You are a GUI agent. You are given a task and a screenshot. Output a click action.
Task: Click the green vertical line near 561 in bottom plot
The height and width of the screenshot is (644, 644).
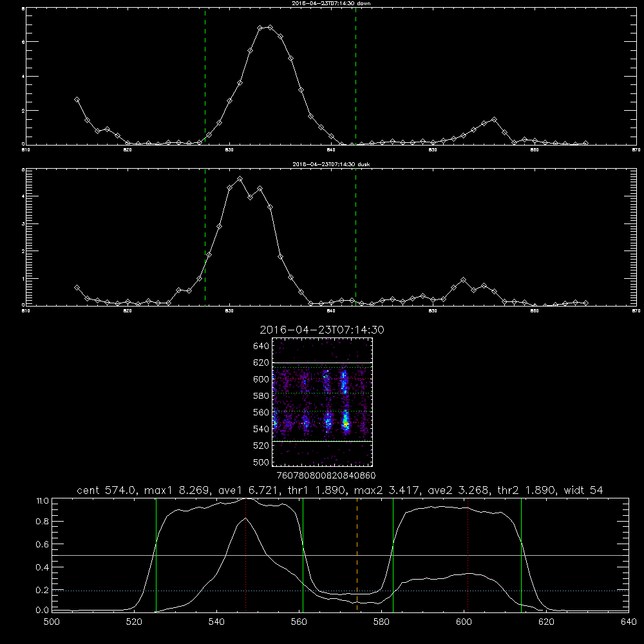[x=303, y=554]
